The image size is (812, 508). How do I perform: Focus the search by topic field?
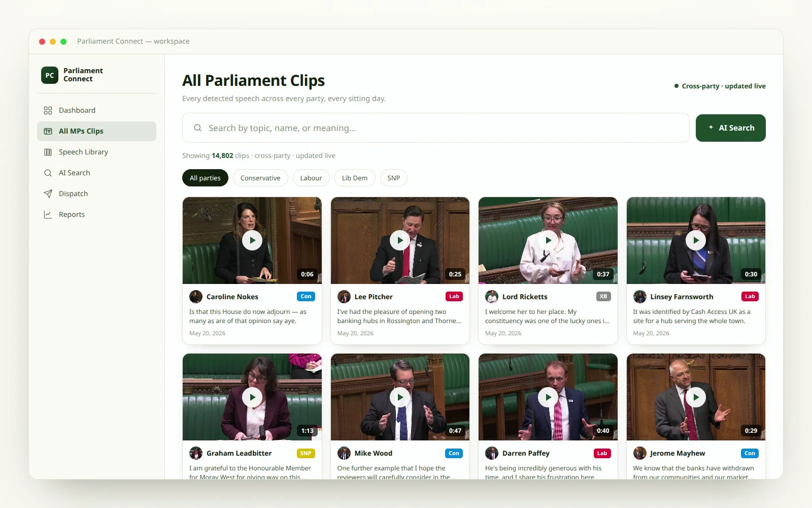tap(435, 128)
